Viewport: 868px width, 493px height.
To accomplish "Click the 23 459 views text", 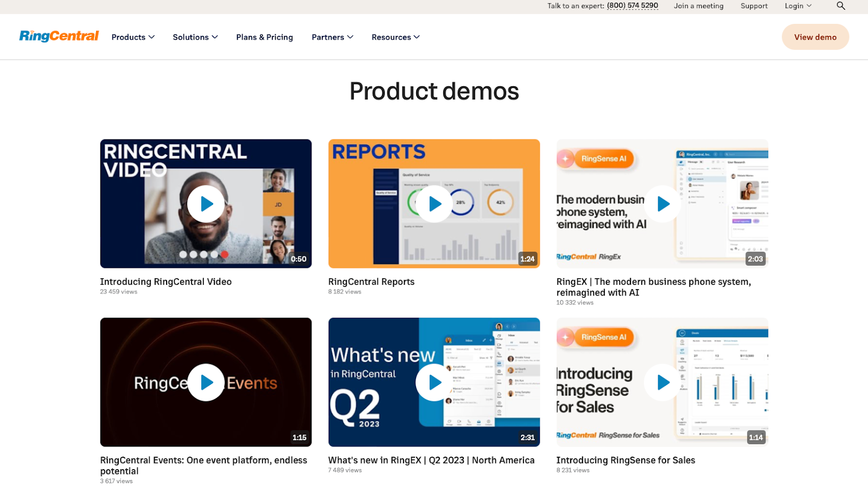I will 119,292.
